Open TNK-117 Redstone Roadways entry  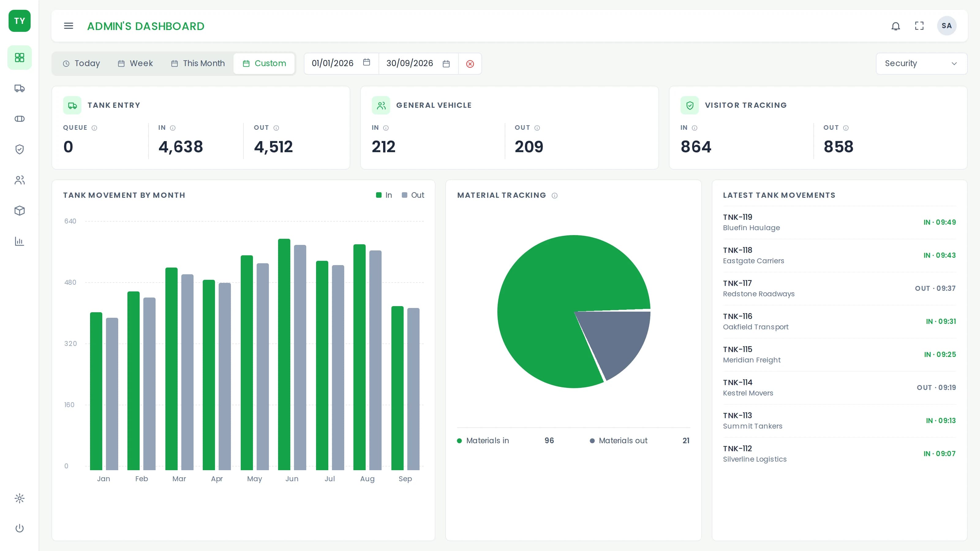tap(839, 288)
